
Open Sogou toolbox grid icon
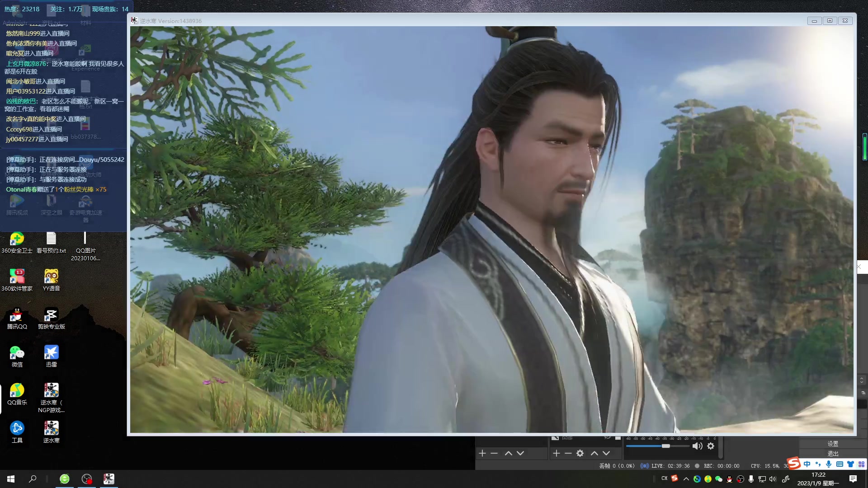point(861,464)
